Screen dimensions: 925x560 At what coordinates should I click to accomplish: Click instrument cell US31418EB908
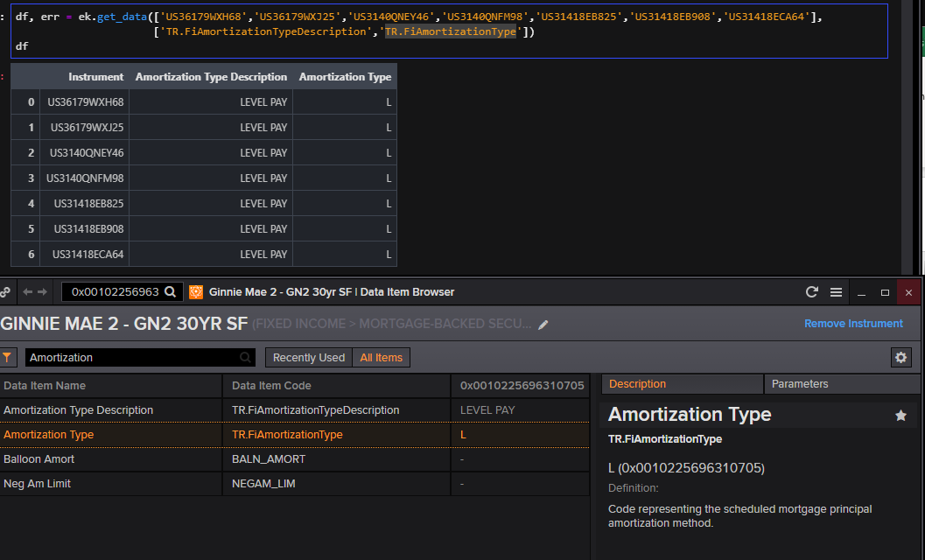pos(84,229)
